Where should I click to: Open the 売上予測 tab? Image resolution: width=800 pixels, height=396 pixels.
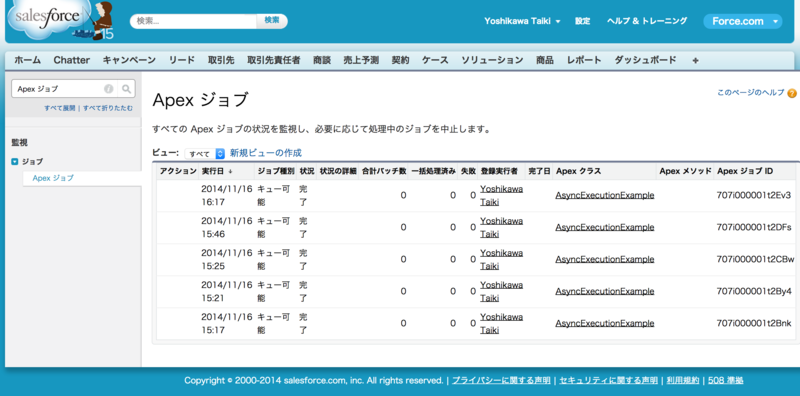[361, 60]
